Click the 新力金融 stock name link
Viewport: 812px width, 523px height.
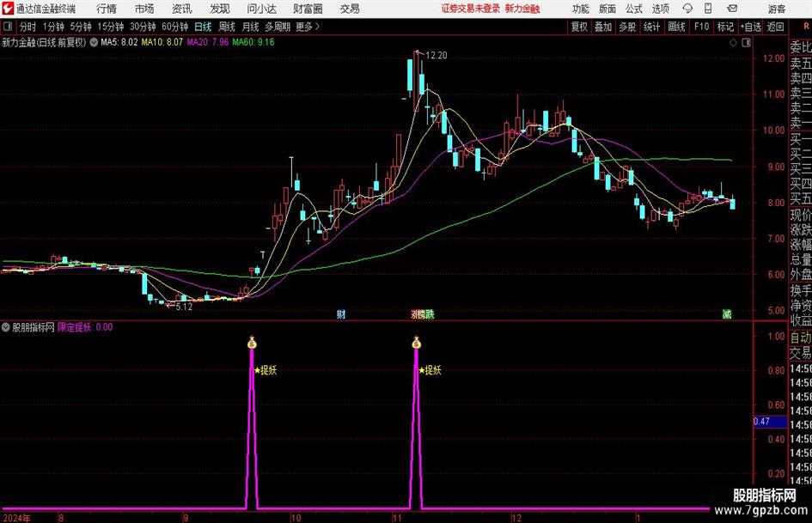[x=522, y=9]
